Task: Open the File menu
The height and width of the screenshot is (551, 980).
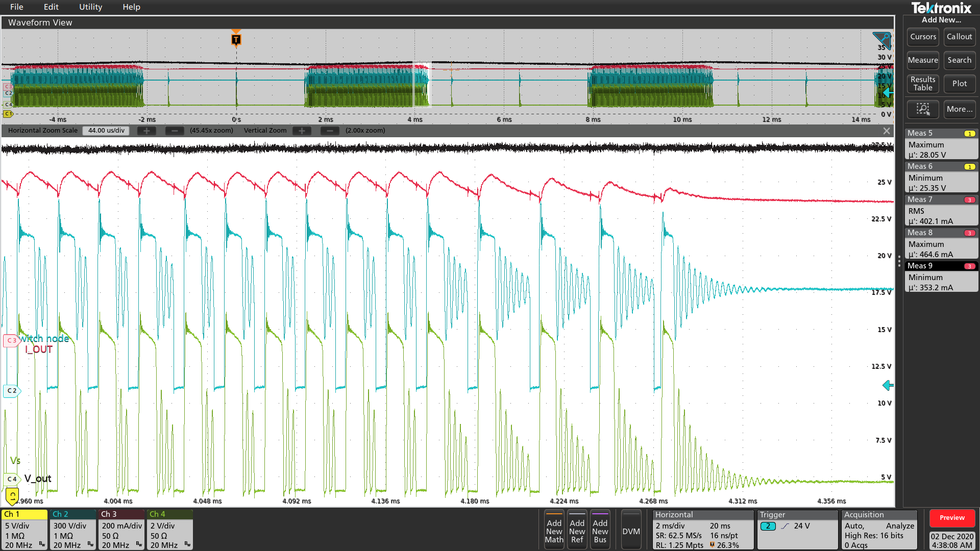Action: click(16, 7)
